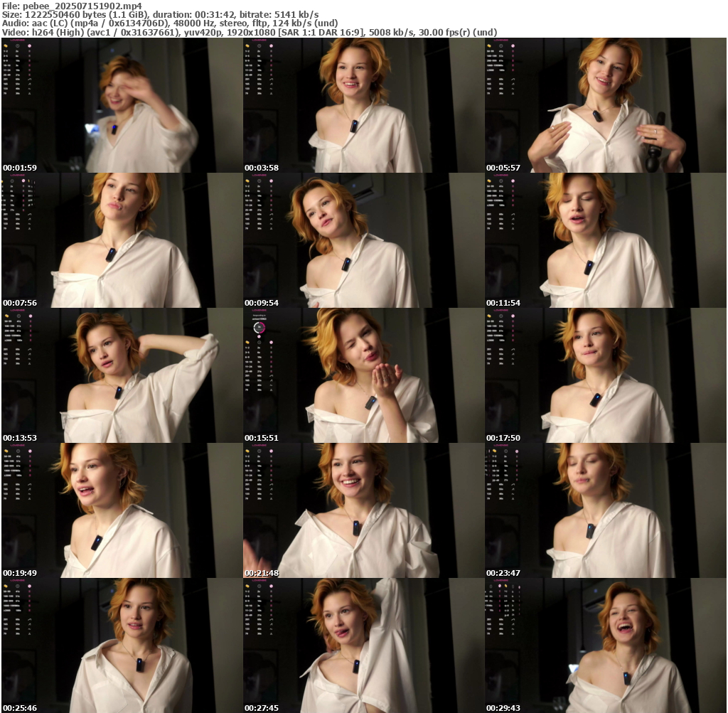The height and width of the screenshot is (713, 728).
Task: Open the thumbnail at 00:17:50
Action: point(606,375)
